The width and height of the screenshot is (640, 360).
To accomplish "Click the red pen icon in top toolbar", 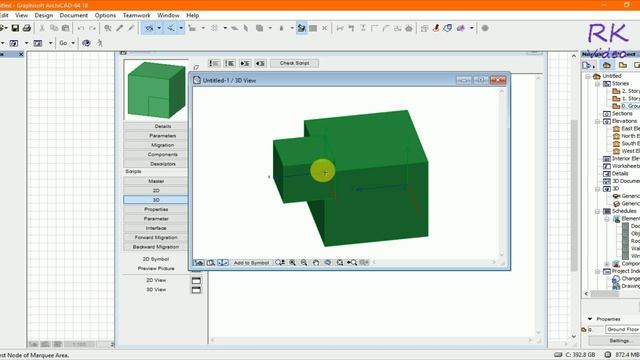I will click(x=436, y=28).
